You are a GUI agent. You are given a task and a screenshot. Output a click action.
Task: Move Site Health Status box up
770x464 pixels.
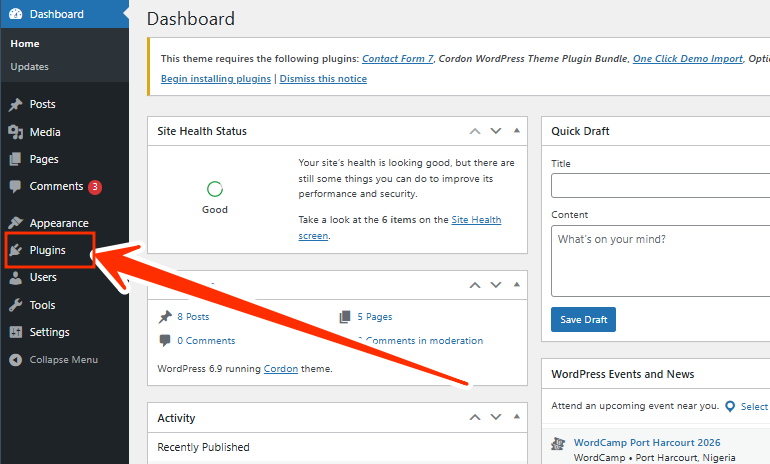pos(475,131)
